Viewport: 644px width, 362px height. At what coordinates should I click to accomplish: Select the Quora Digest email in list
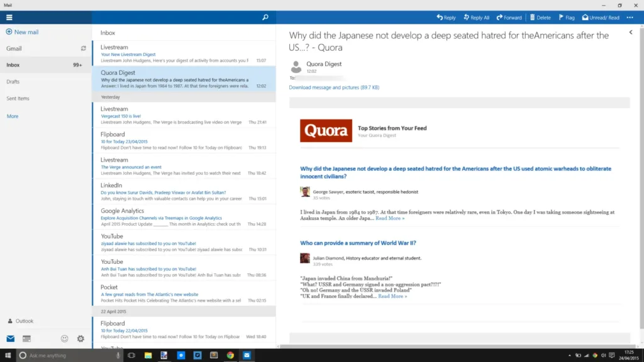tap(184, 79)
